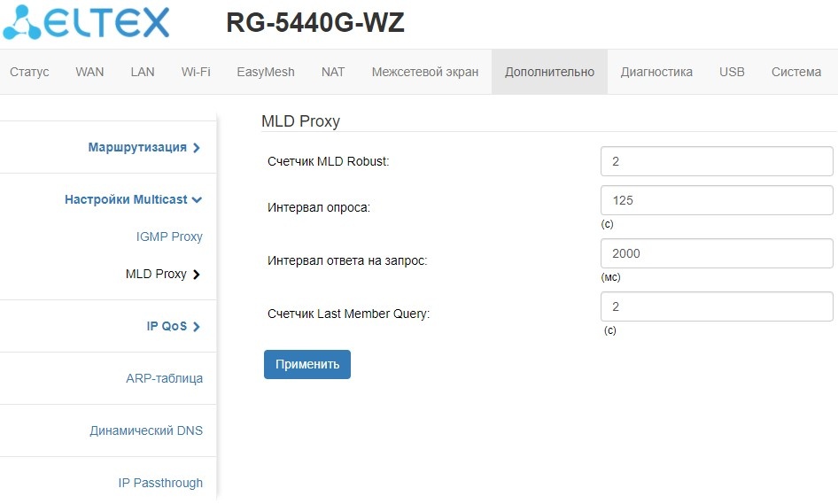
Task: Go to the Диагностика tab
Action: coord(656,72)
